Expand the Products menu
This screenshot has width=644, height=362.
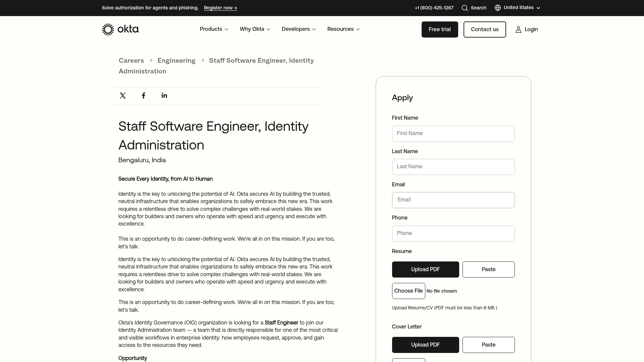pos(214,29)
